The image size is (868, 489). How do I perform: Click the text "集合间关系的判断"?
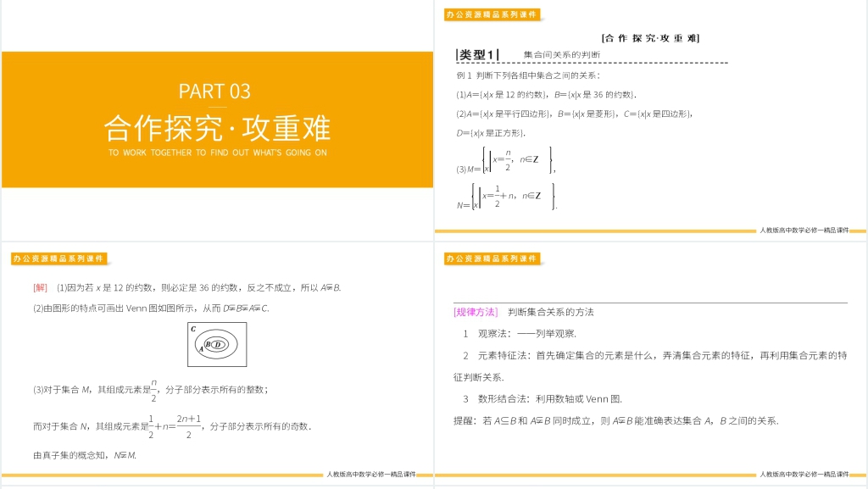pos(562,55)
